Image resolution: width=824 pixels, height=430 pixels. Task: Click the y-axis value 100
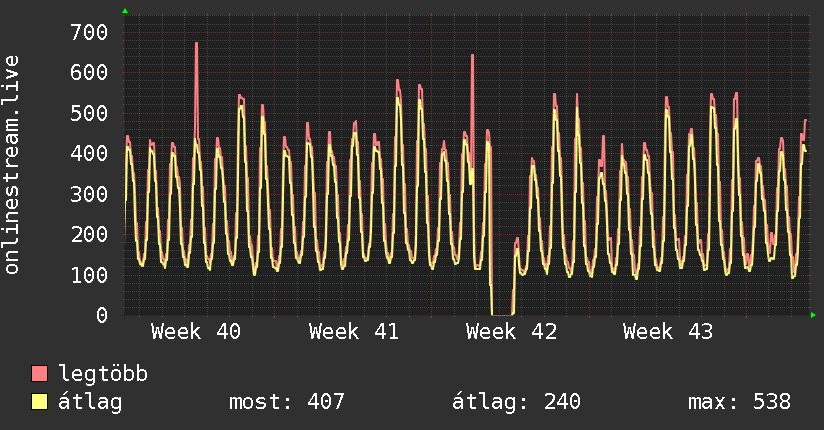pos(89,275)
